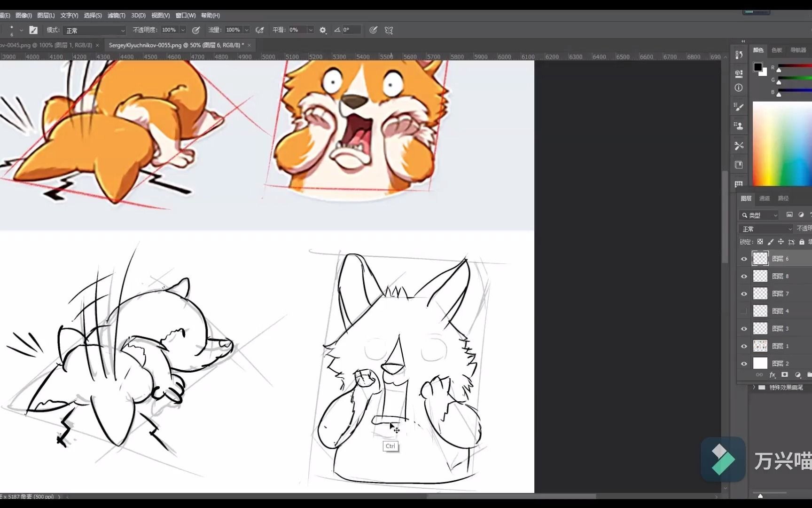Image resolution: width=812 pixels, height=508 pixels.
Task: Open the Libraries panel icon
Action: [739, 165]
